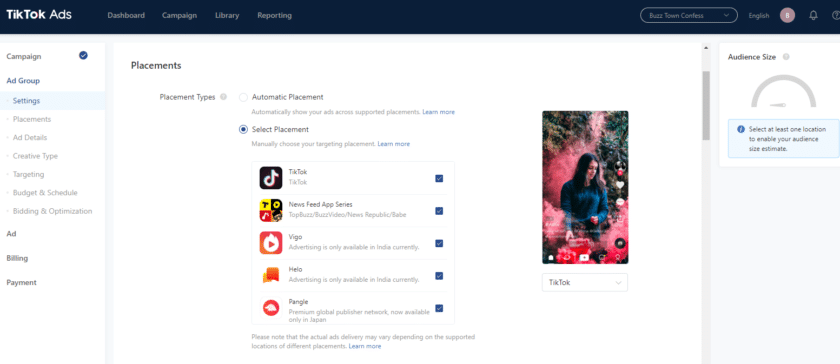This screenshot has width=840, height=364.
Task: Select the Select Placement radio button
Action: 244,129
